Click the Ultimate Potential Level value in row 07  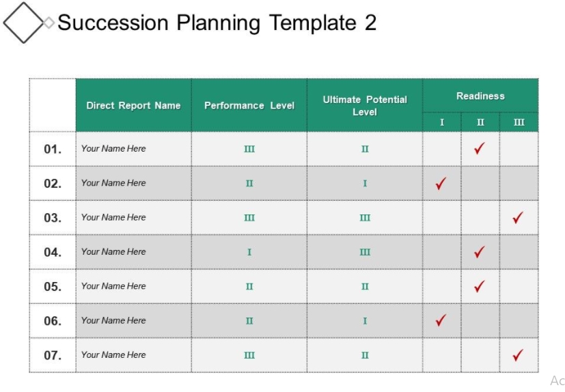pyautogui.click(x=365, y=355)
